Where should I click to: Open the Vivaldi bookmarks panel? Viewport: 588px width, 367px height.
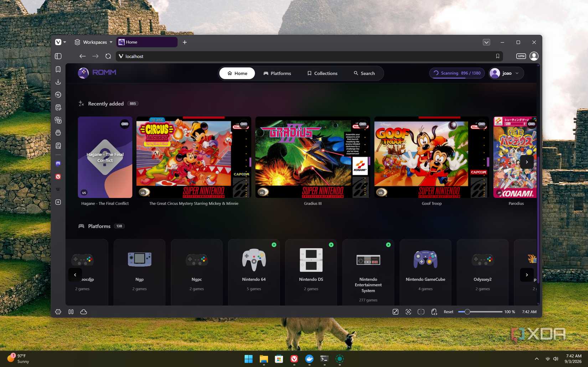[58, 69]
